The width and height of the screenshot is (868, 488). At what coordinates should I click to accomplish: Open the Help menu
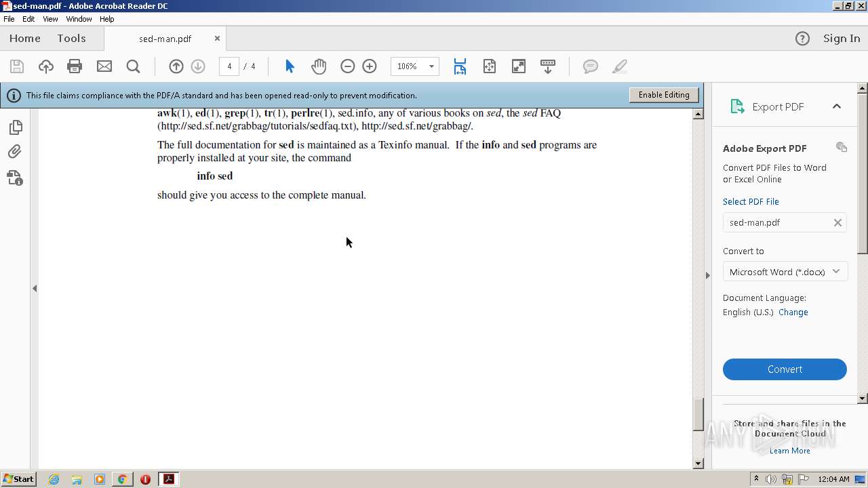[107, 19]
